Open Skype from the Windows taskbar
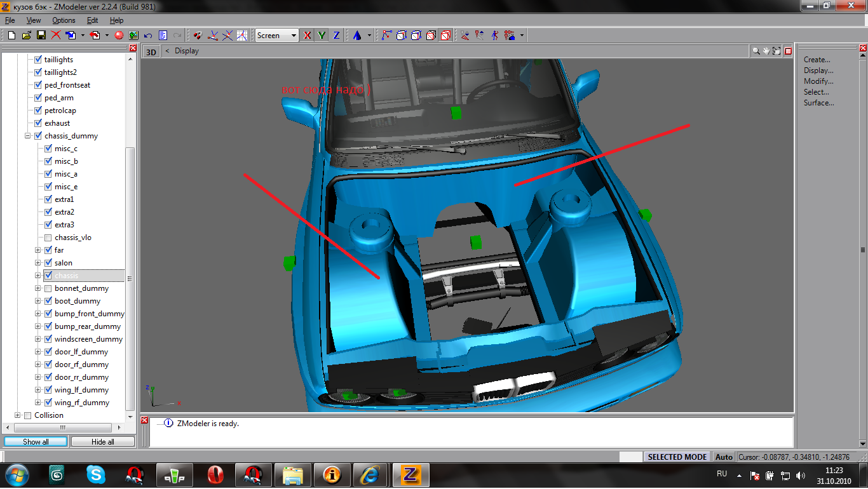Viewport: 868px width, 489px height. tap(96, 474)
